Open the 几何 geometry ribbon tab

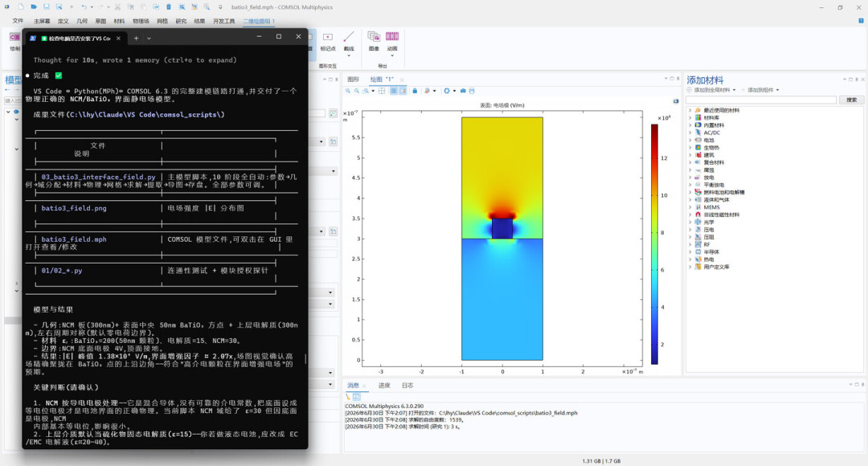[x=82, y=21]
